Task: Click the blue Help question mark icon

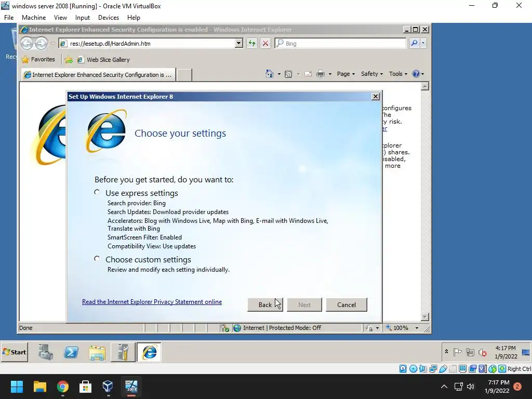Action: pos(416,74)
